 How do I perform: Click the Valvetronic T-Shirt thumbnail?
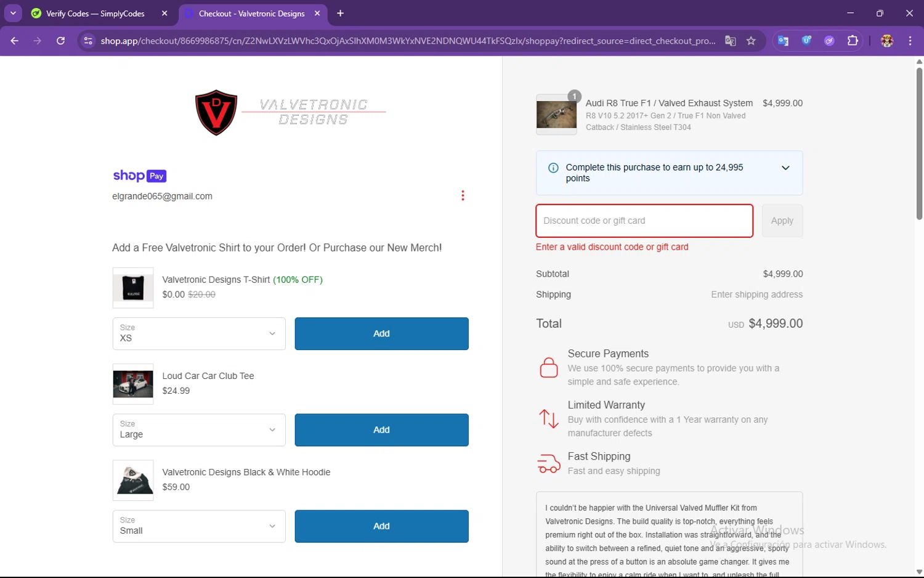133,287
